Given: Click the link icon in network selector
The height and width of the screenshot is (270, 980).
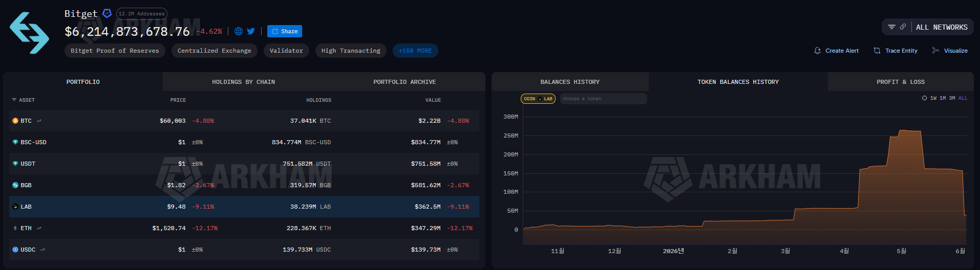Looking at the screenshot, I should pyautogui.click(x=903, y=27).
